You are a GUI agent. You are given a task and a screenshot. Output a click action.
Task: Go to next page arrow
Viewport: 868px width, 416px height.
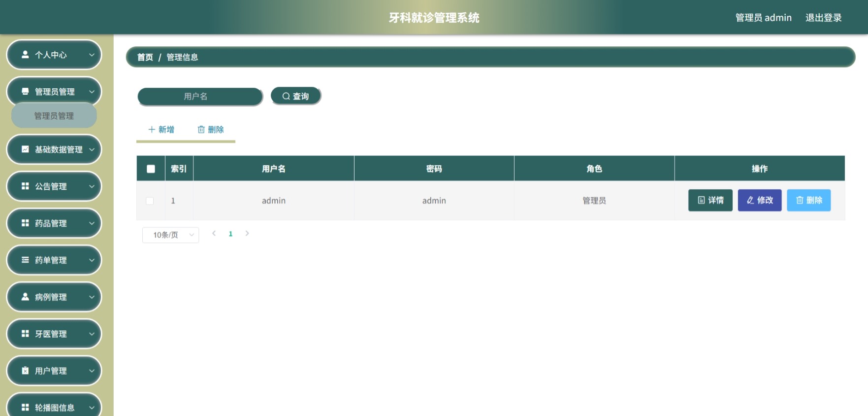pos(247,234)
